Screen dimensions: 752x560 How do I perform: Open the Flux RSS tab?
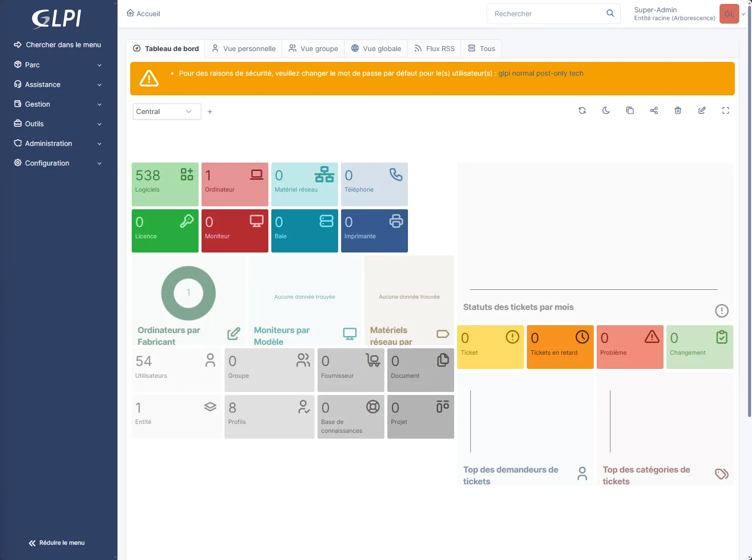coord(434,49)
